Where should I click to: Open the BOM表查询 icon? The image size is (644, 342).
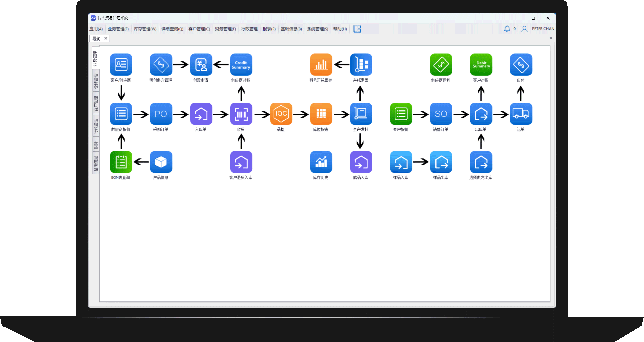coord(121,162)
